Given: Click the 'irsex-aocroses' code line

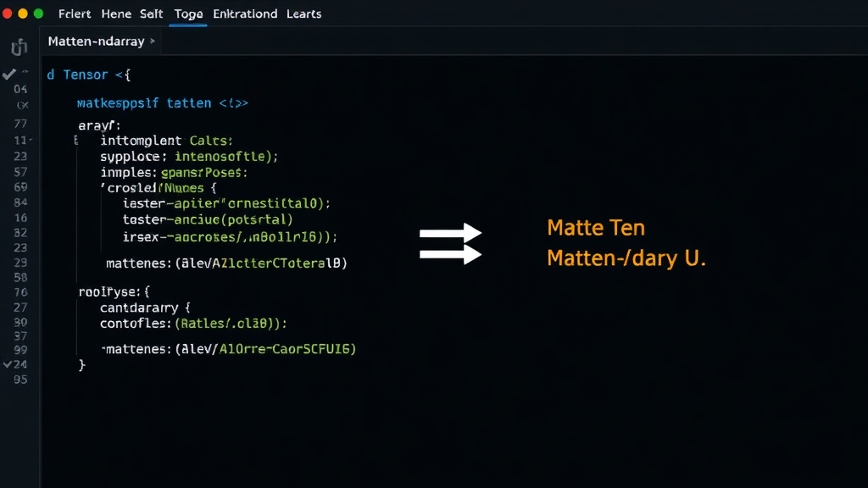Looking at the screenshot, I should (230, 237).
